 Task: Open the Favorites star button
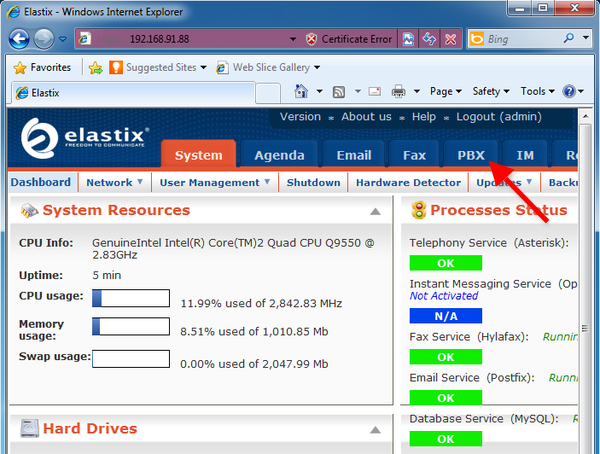(42, 67)
